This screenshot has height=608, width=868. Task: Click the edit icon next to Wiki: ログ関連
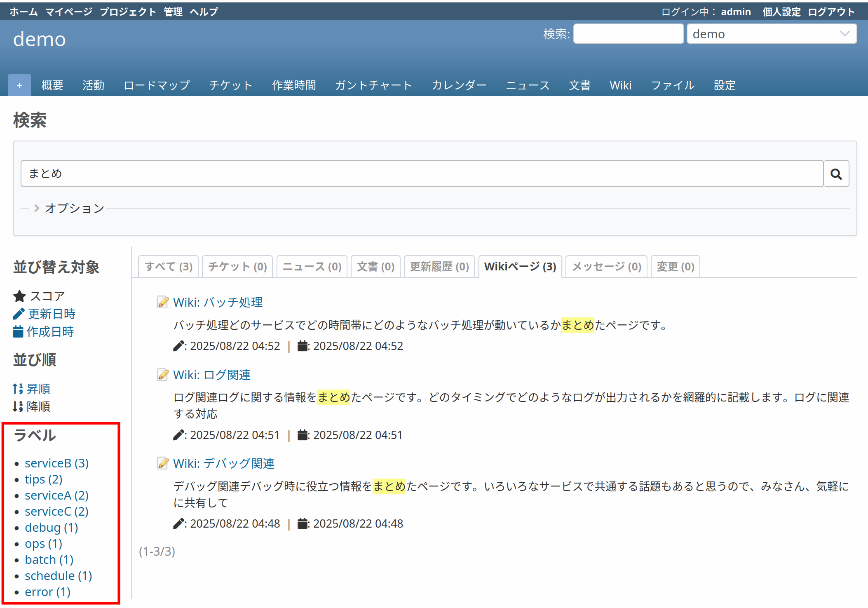[162, 374]
